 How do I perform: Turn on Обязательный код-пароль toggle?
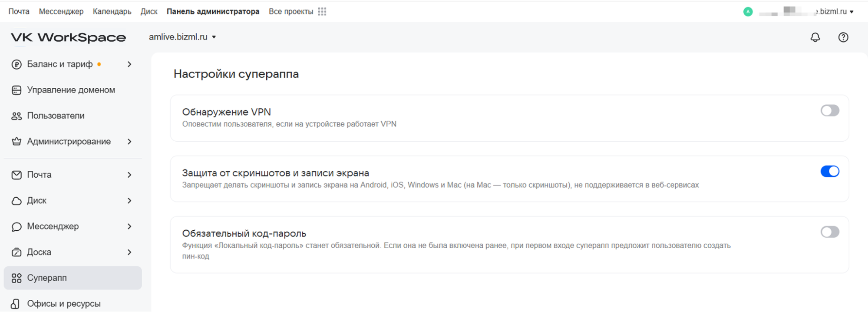[x=829, y=232]
